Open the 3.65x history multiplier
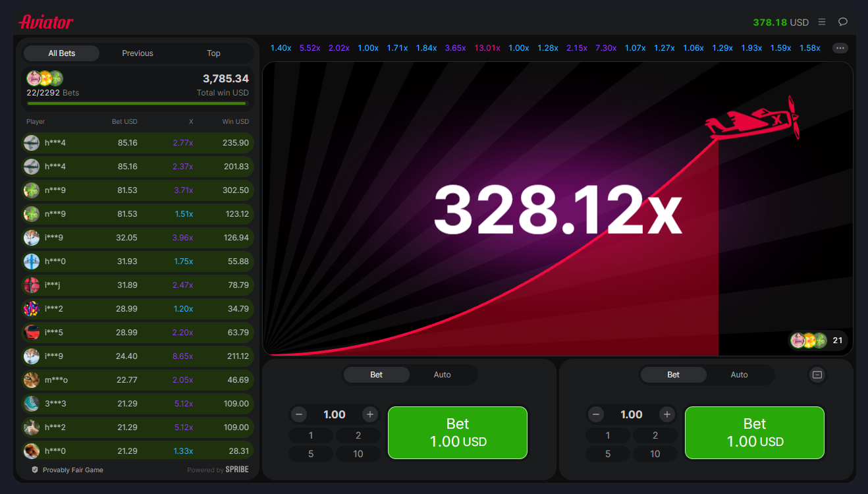The width and height of the screenshot is (868, 494). click(455, 48)
